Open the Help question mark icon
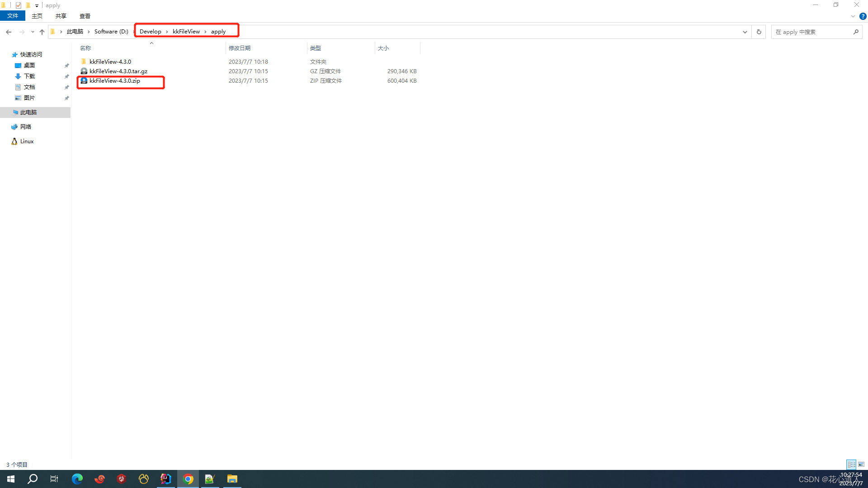 (863, 16)
